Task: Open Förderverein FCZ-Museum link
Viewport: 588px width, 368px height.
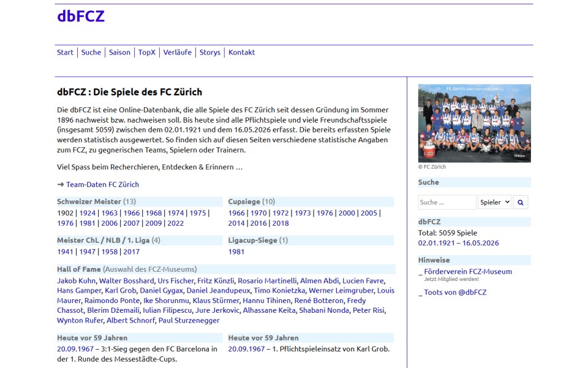Action: pyautogui.click(x=467, y=272)
